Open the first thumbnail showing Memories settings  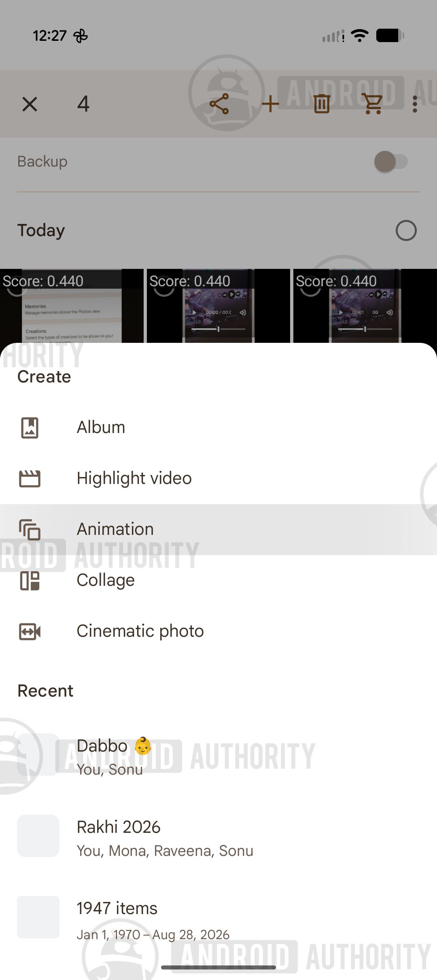point(72,306)
